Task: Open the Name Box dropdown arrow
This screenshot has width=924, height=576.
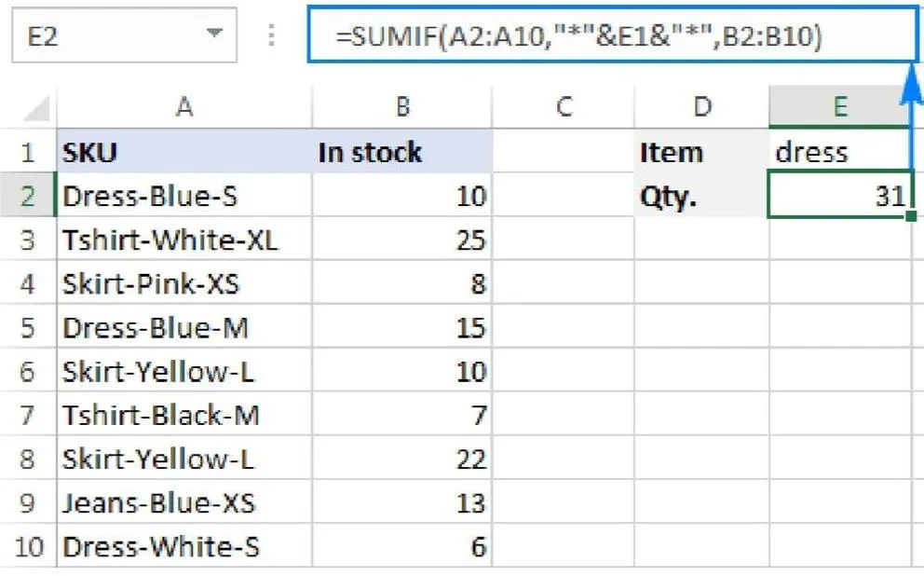Action: click(215, 34)
